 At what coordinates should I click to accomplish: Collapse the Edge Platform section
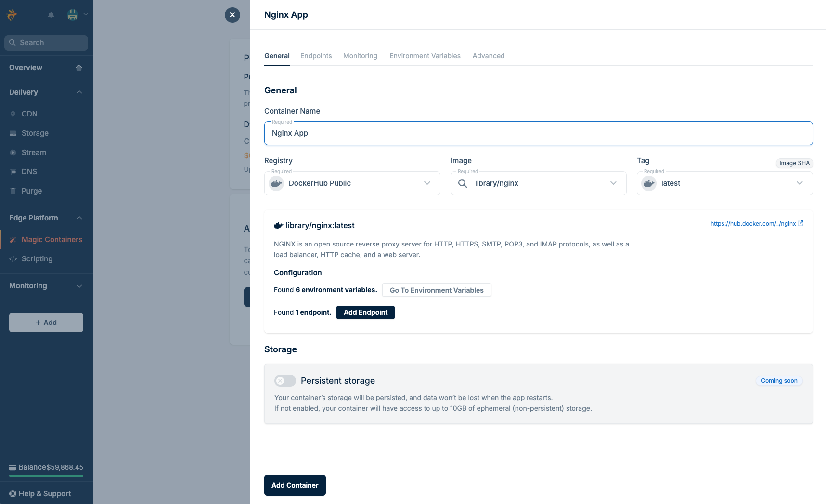pyautogui.click(x=79, y=218)
